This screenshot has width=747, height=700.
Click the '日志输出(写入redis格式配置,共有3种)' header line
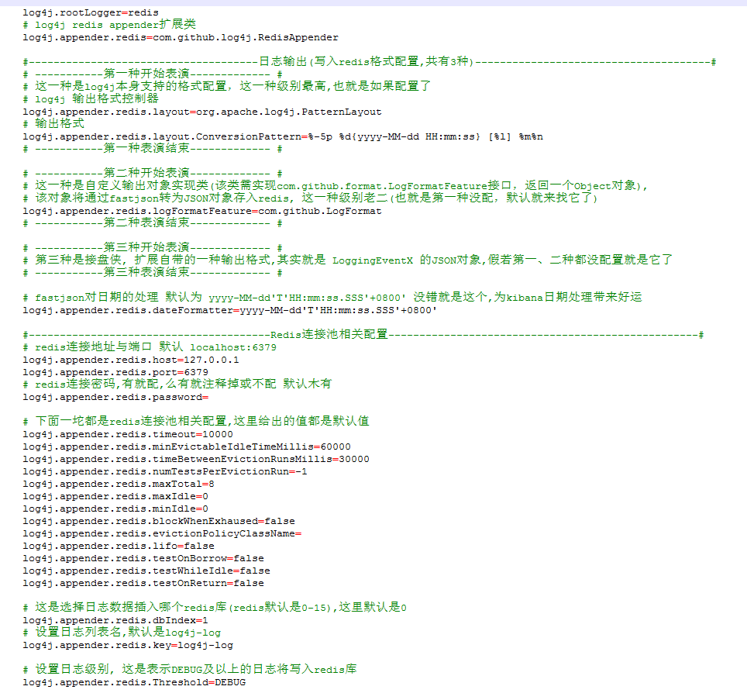click(369, 61)
